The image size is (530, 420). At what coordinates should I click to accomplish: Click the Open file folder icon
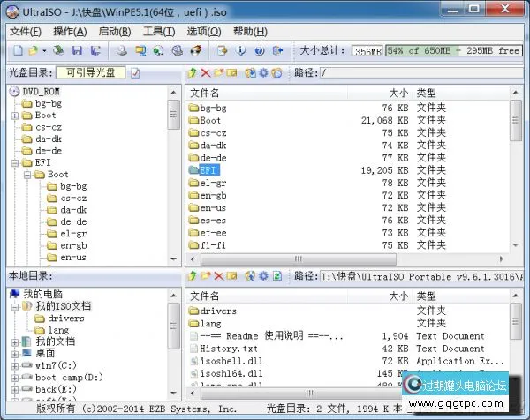34,51
